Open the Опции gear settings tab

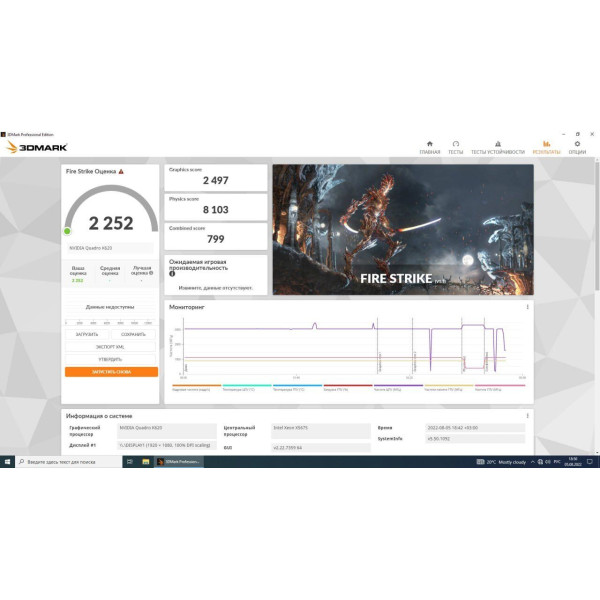coord(577,147)
